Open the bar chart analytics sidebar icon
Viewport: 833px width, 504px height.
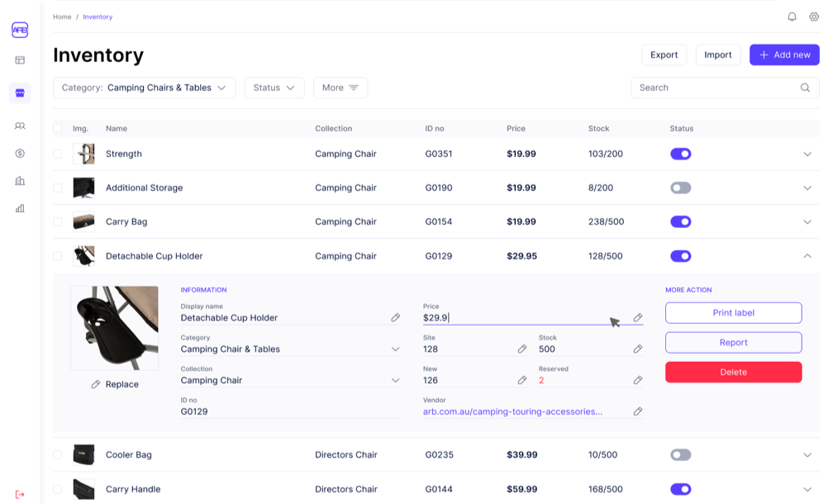pos(20,208)
